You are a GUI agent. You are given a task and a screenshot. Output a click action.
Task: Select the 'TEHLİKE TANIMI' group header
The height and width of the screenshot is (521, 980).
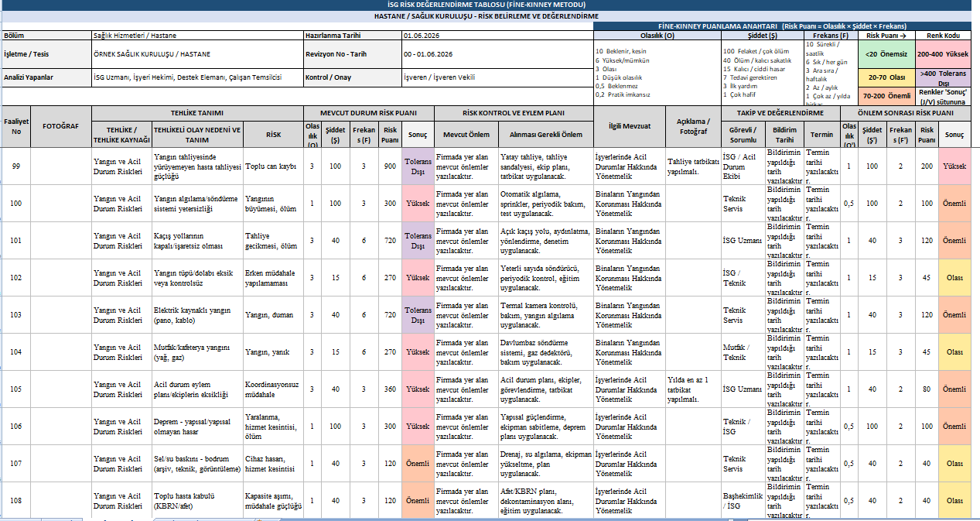[196, 112]
